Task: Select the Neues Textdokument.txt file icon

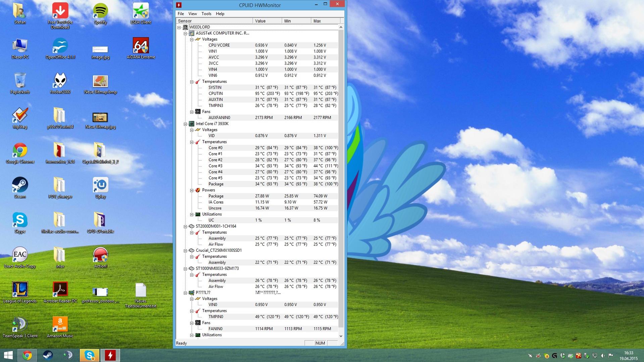Action: (x=141, y=295)
